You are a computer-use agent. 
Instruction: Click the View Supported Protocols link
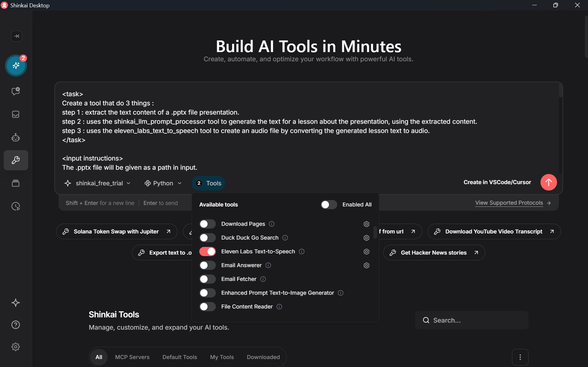click(x=509, y=203)
